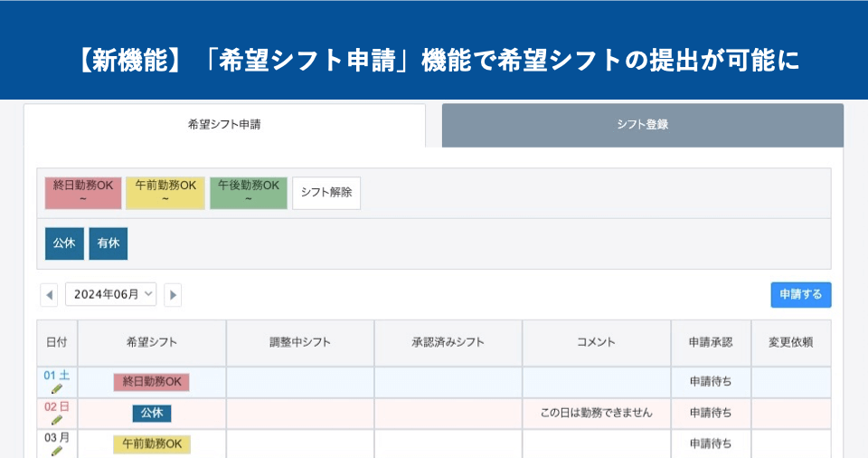Viewport: 868px width, 458px height.
Task: Select the yellow 午前勤務OK shift option
Action: coord(165,193)
